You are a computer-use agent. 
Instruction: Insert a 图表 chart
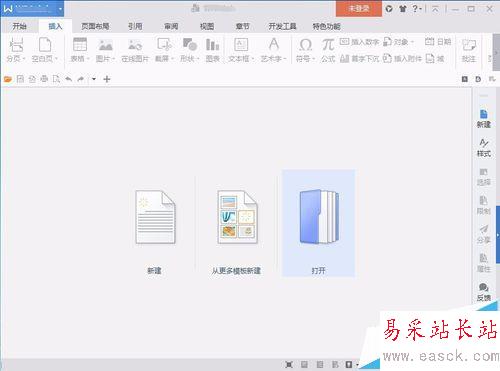[212, 50]
